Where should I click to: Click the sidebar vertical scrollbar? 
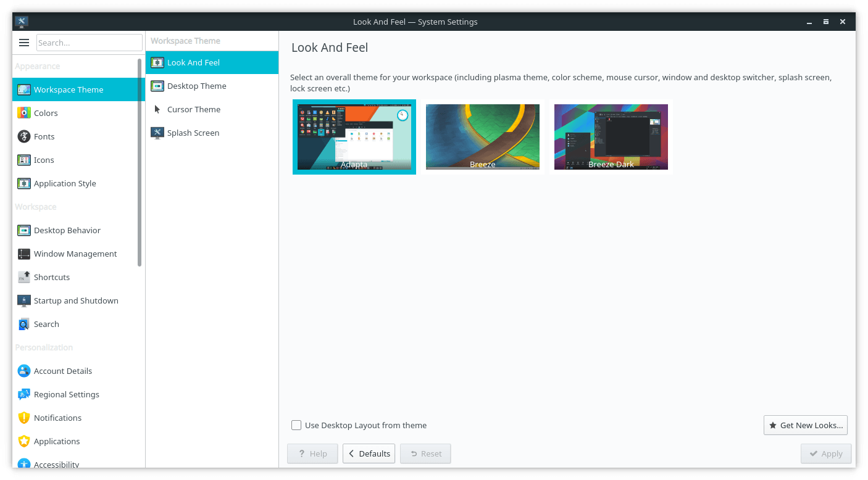(140, 162)
